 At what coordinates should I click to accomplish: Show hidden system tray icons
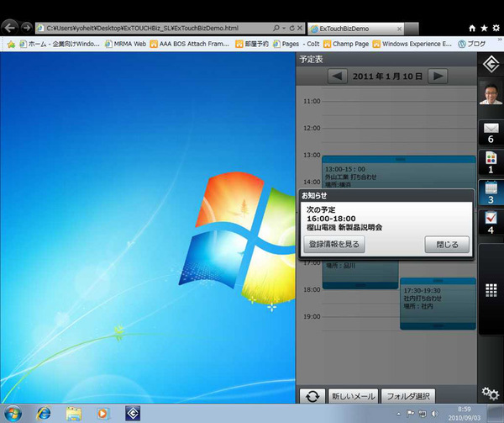pos(398,415)
